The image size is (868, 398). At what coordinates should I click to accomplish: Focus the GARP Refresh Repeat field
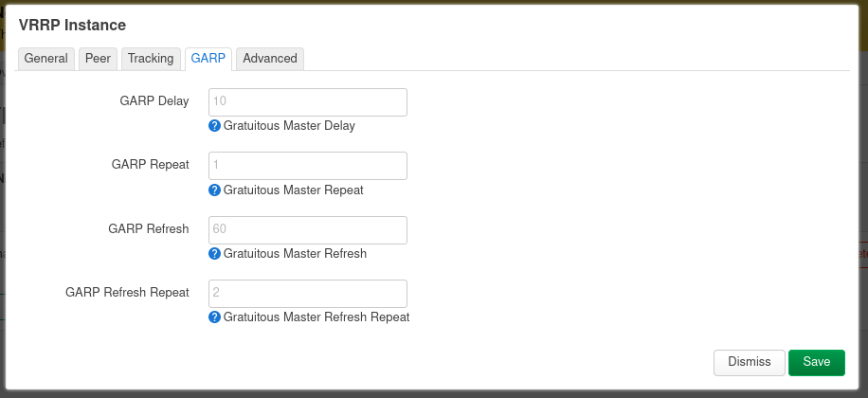308,294
